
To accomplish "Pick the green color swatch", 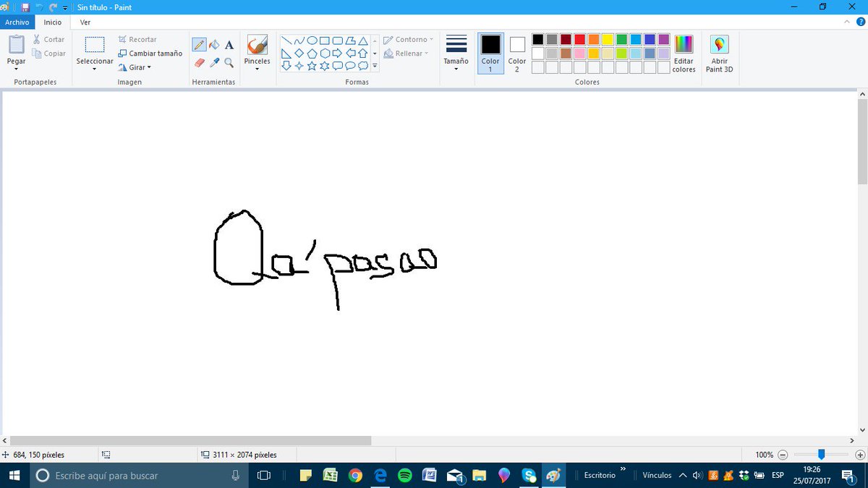I will (x=621, y=39).
